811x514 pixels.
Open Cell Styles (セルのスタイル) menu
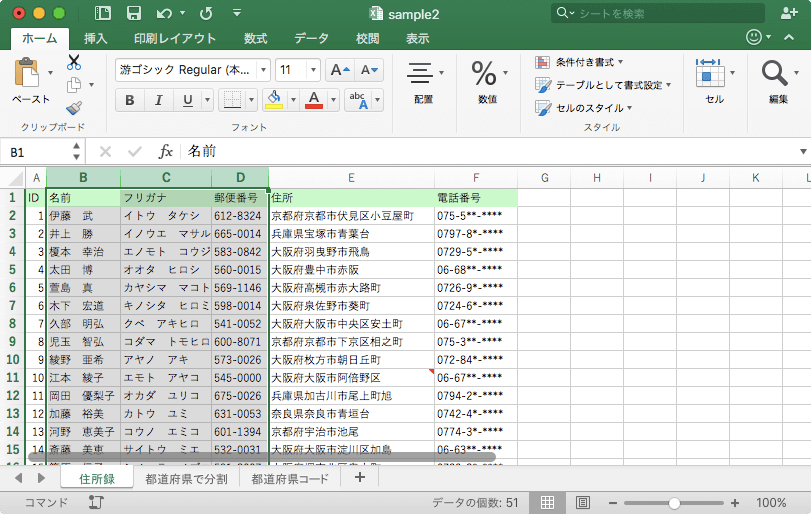(584, 108)
